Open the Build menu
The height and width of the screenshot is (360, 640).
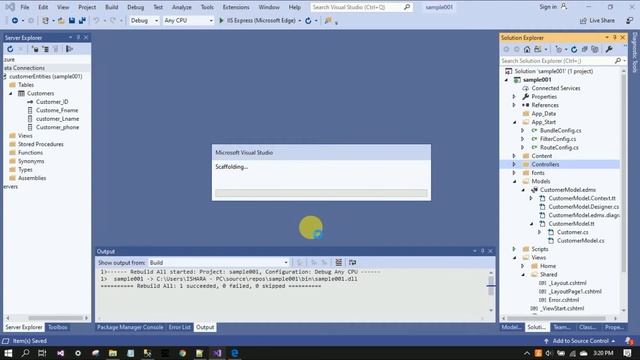click(x=111, y=7)
